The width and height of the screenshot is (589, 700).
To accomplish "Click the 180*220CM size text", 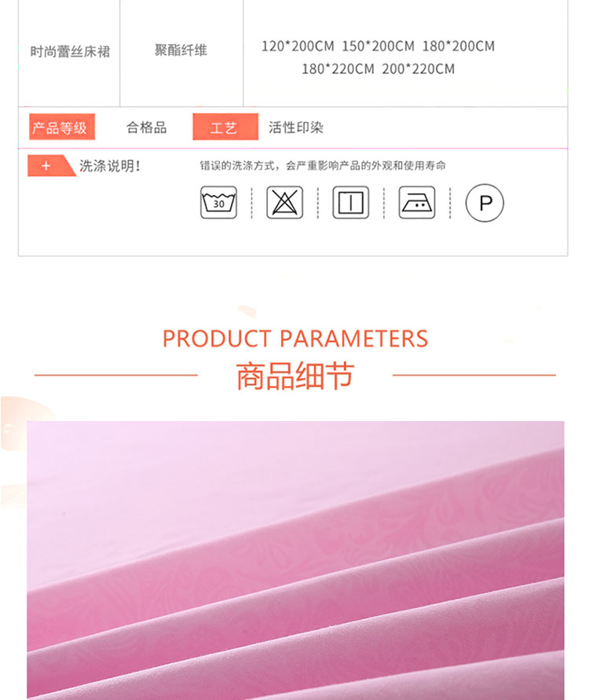I will (x=338, y=69).
